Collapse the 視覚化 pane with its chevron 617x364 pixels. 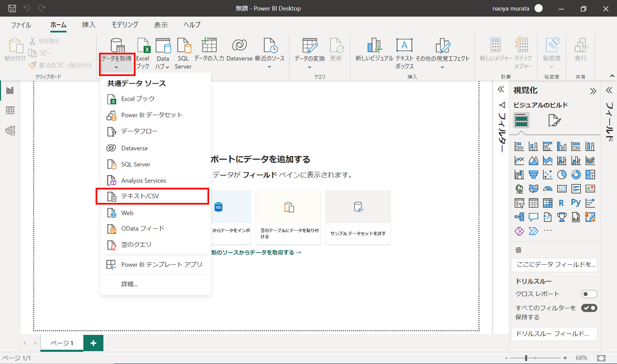coord(593,91)
